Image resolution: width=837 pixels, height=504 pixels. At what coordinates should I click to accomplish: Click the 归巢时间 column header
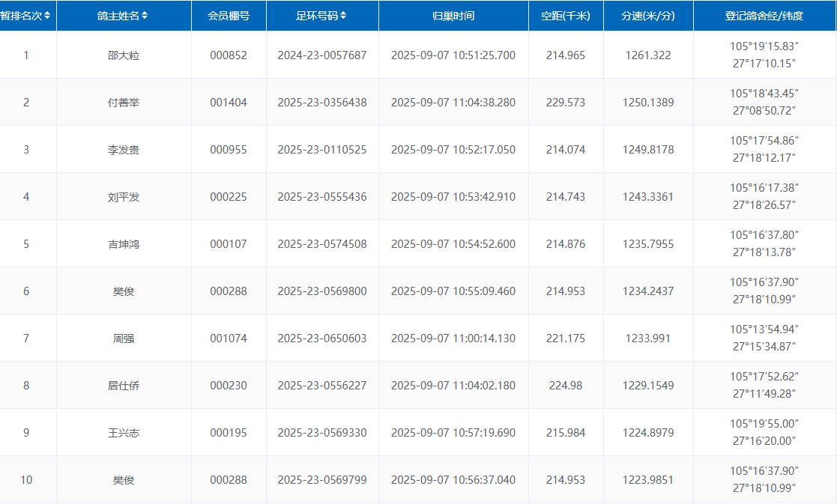coord(453,16)
